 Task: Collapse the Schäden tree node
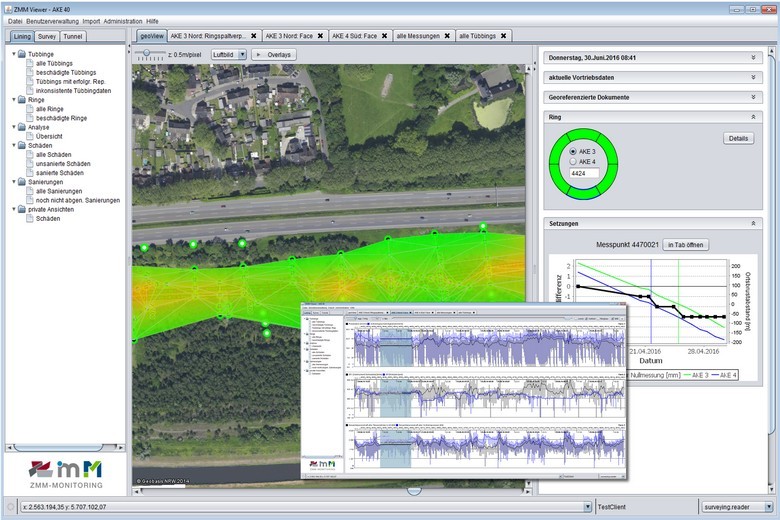pyautogui.click(x=14, y=145)
